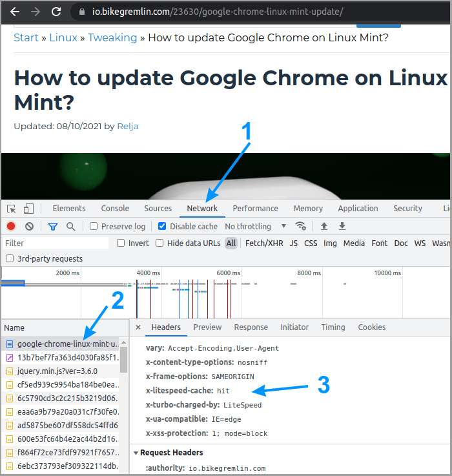
Task: Click the padlock site info icon
Action: (x=81, y=12)
